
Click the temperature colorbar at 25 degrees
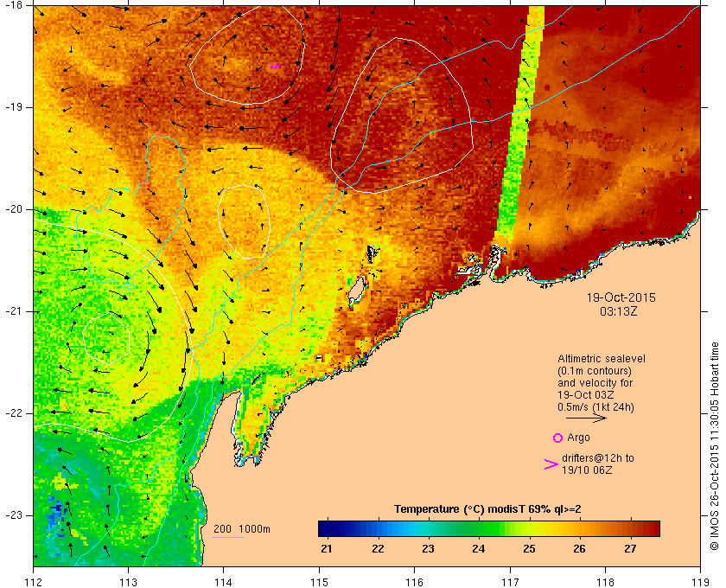(529, 528)
